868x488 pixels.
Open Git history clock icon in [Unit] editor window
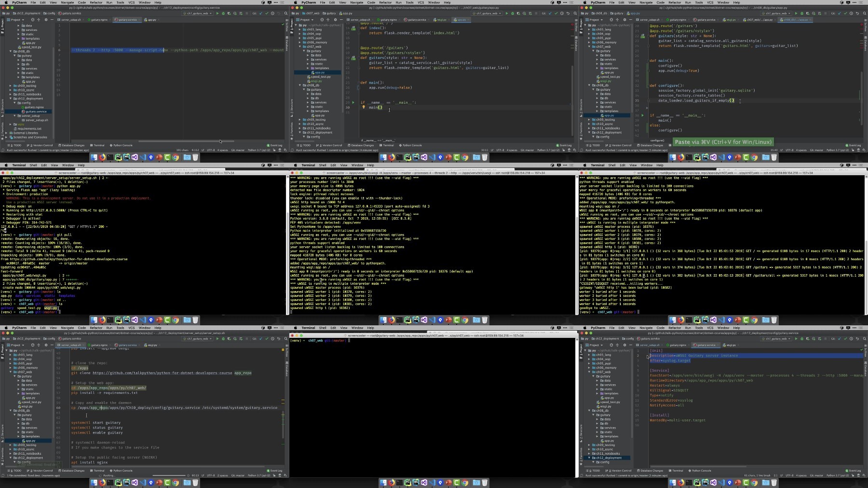851,339
